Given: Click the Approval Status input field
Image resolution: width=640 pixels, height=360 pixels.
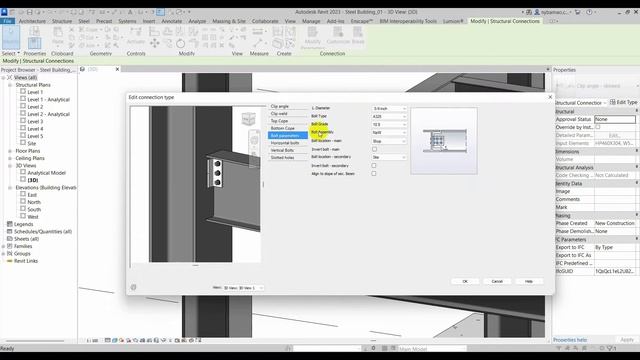Looking at the screenshot, I should (x=615, y=119).
